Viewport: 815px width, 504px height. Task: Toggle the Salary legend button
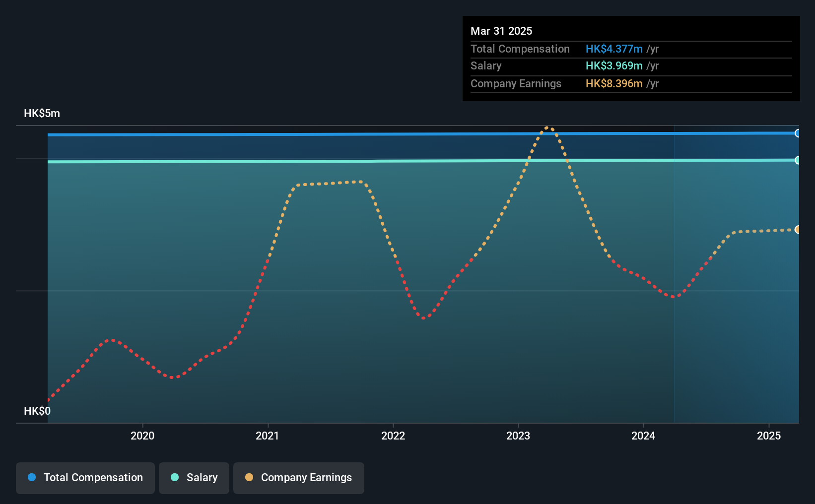coord(194,478)
